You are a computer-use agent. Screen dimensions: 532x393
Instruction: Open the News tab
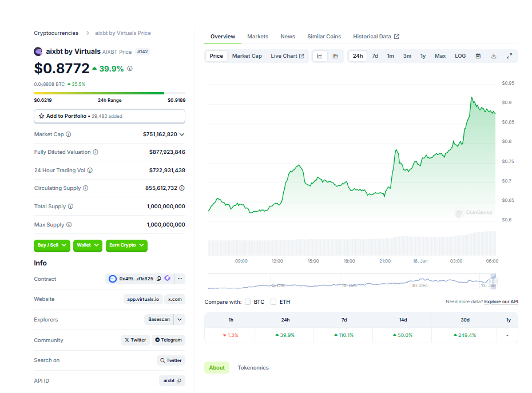coord(288,36)
